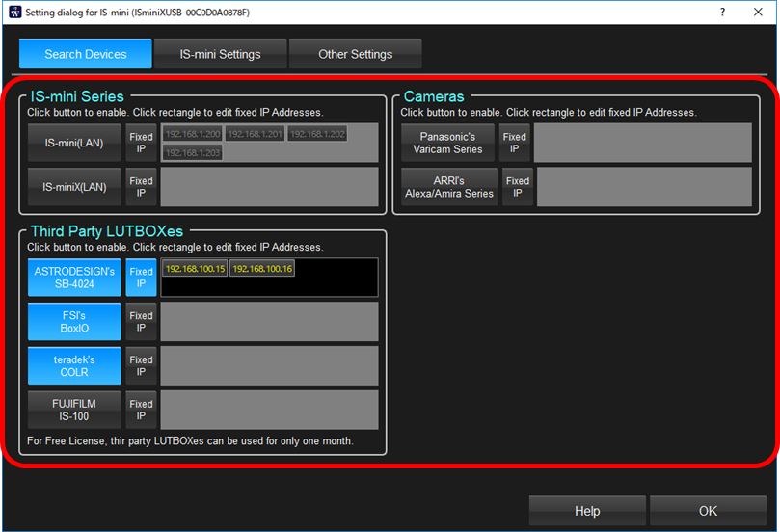Select IP address 192.168.1.200

[x=193, y=134]
